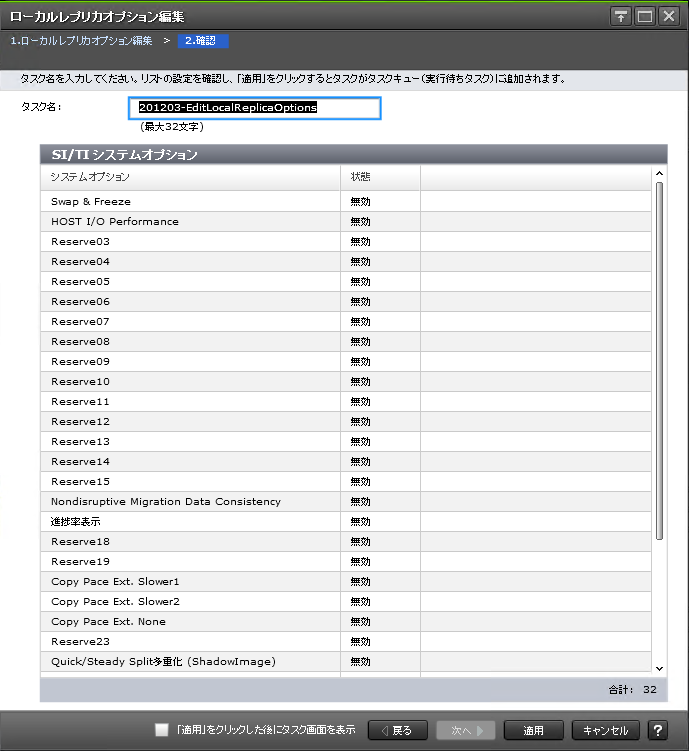Click the キャンセル cancel button
This screenshot has width=689, height=751.
[x=606, y=730]
